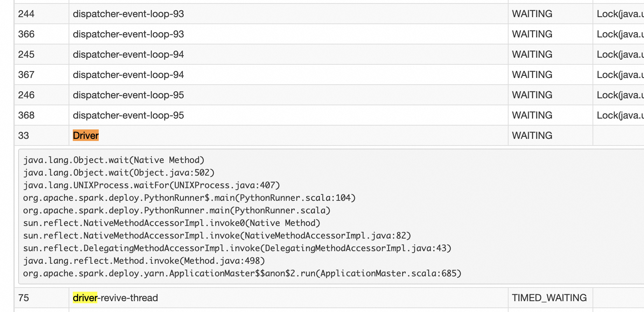Click WAITING state of Driver thread

click(x=550, y=135)
